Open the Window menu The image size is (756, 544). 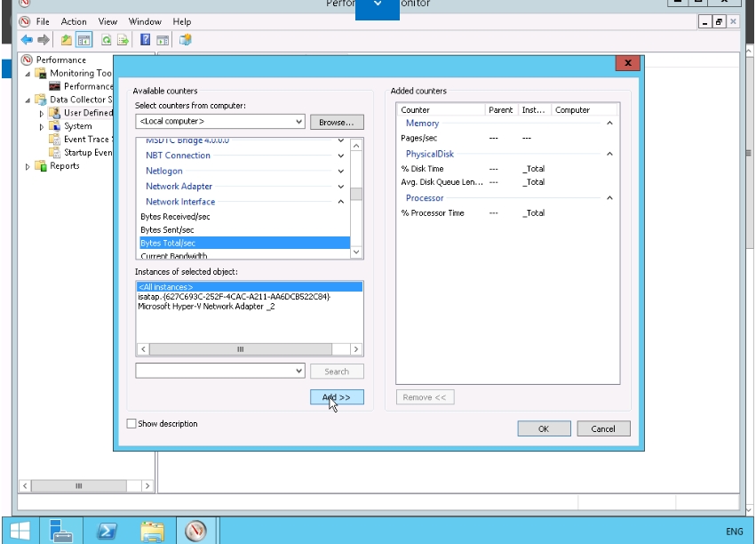click(145, 21)
